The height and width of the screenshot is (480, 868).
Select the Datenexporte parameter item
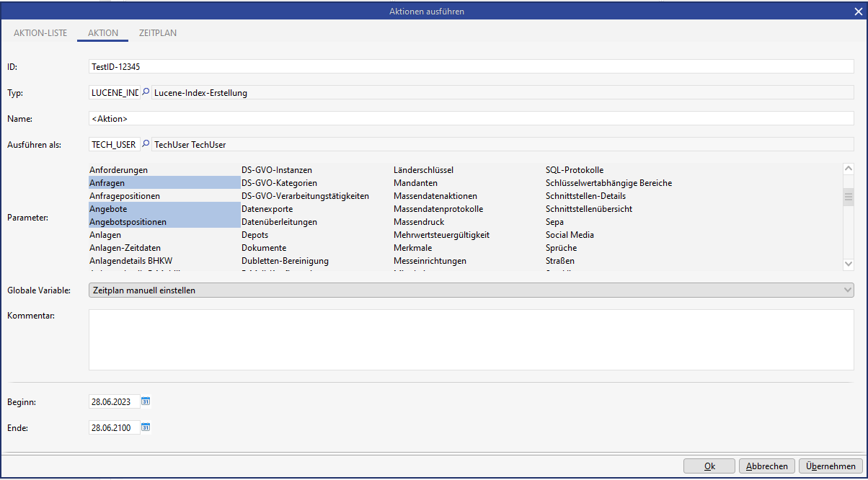(267, 209)
